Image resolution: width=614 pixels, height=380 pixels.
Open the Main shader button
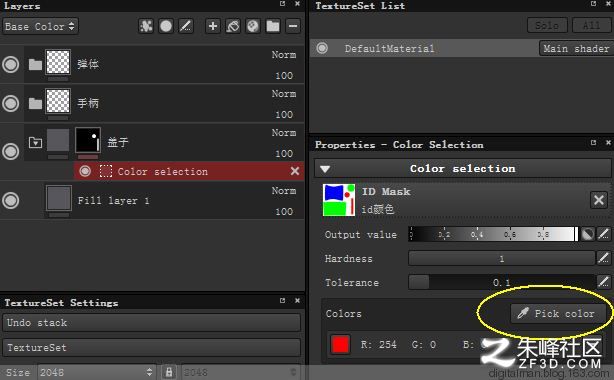click(575, 48)
